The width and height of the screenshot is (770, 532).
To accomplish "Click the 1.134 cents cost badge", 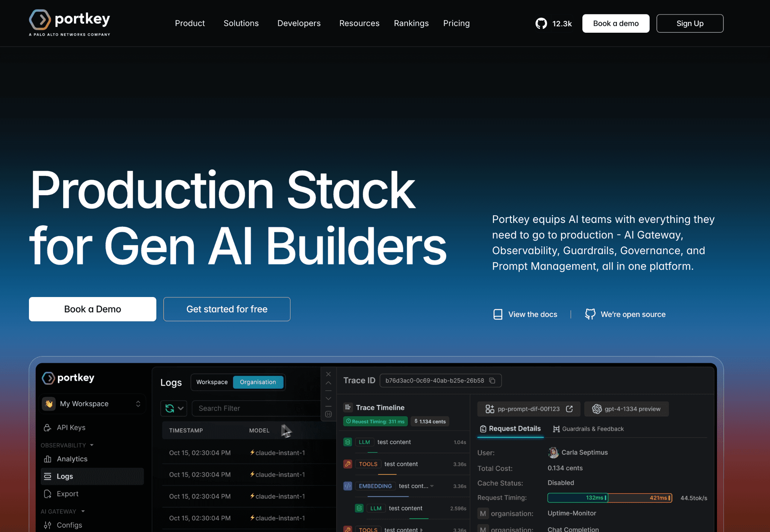I will pyautogui.click(x=430, y=421).
